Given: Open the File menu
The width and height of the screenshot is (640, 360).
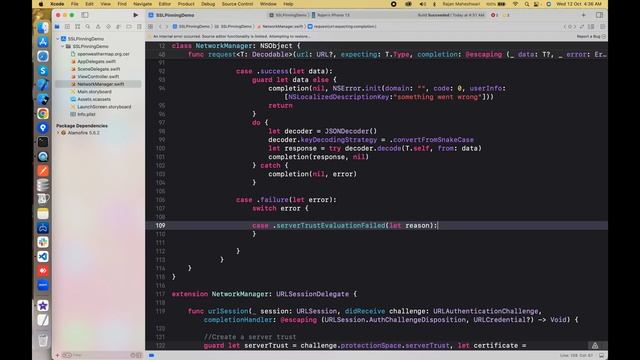Looking at the screenshot, I should [75, 4].
